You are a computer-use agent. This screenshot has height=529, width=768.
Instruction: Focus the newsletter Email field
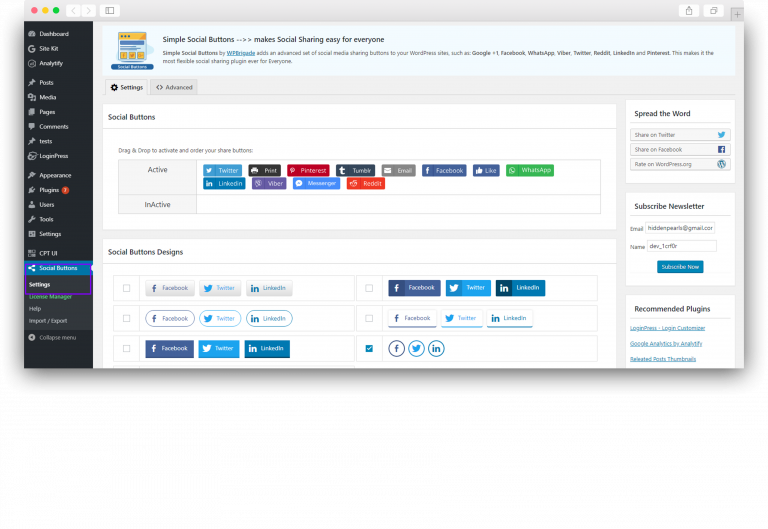pos(680,228)
